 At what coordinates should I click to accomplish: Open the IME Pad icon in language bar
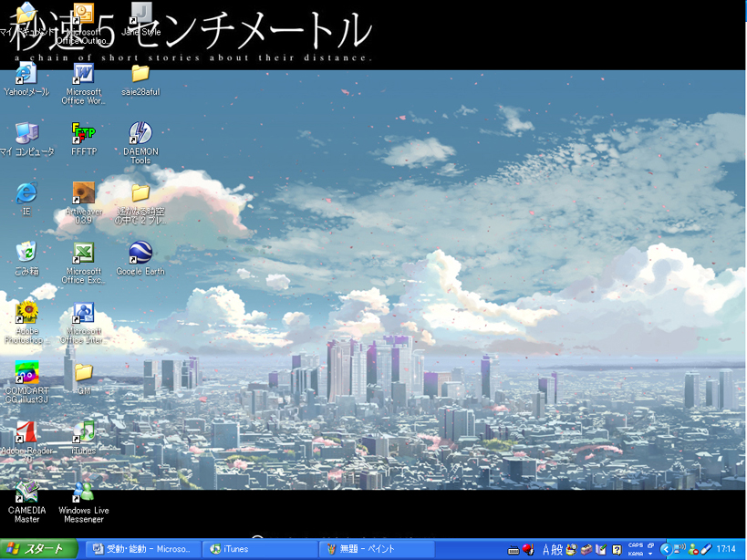[572, 550]
